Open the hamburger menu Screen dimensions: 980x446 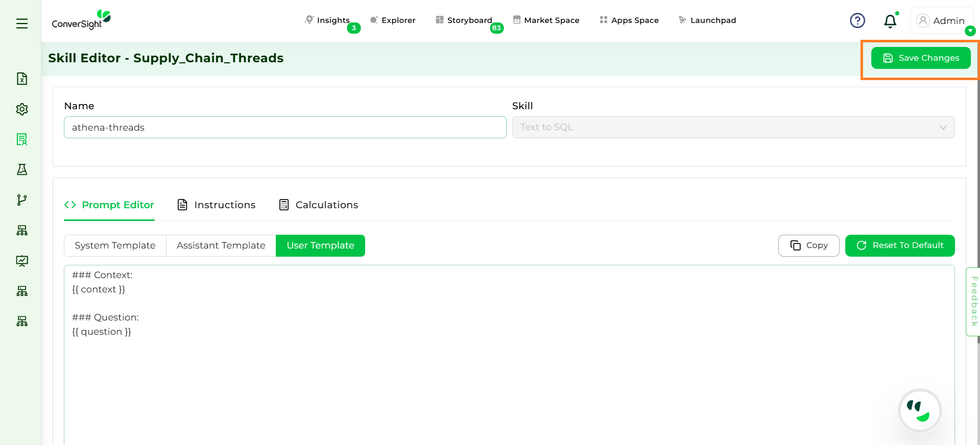[x=22, y=23]
